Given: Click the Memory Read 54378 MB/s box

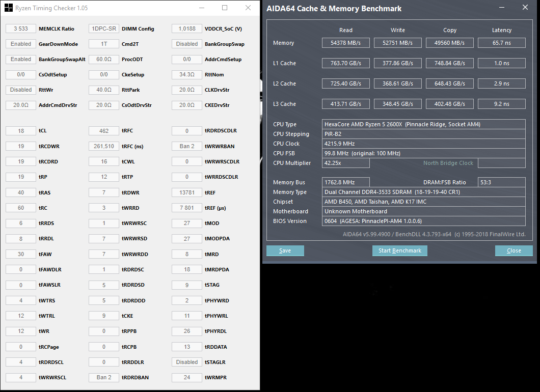Looking at the screenshot, I should (x=346, y=43).
